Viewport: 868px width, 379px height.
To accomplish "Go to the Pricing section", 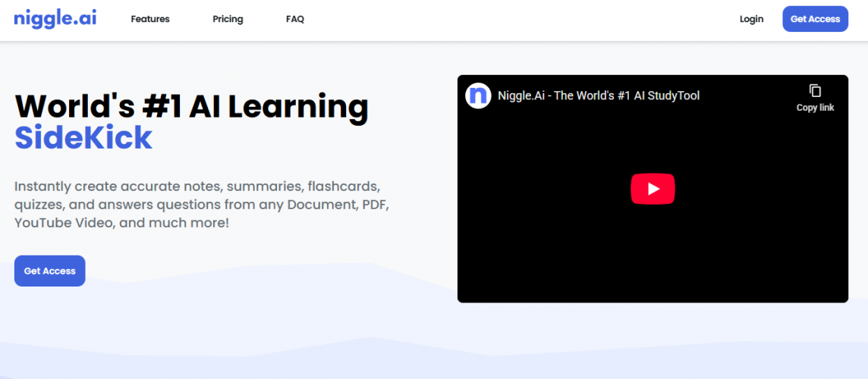I will tap(228, 19).
